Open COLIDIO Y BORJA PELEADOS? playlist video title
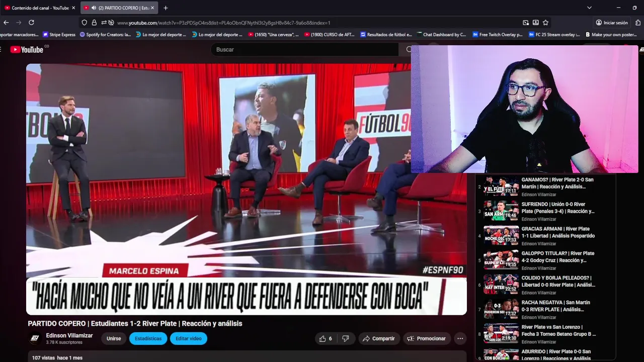 pos(558,282)
